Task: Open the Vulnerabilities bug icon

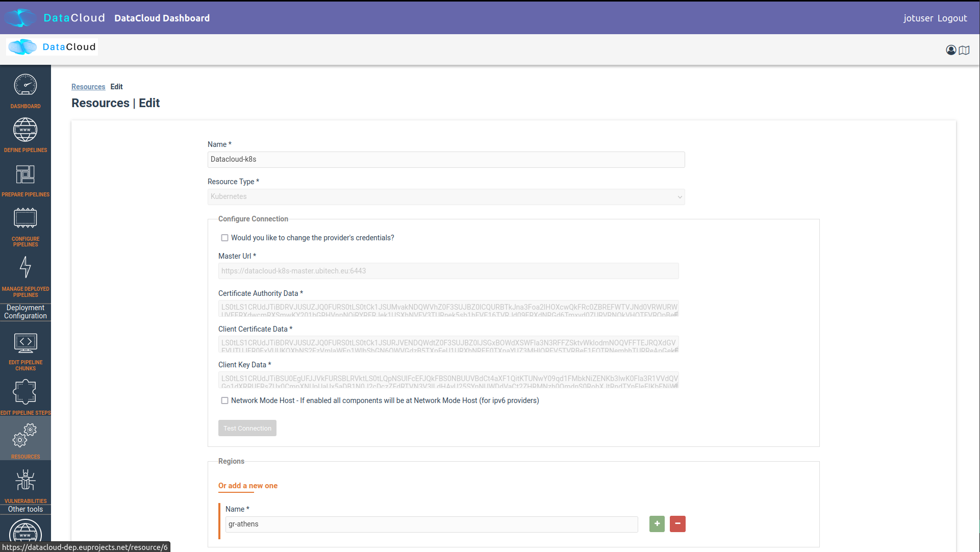Action: point(26,480)
